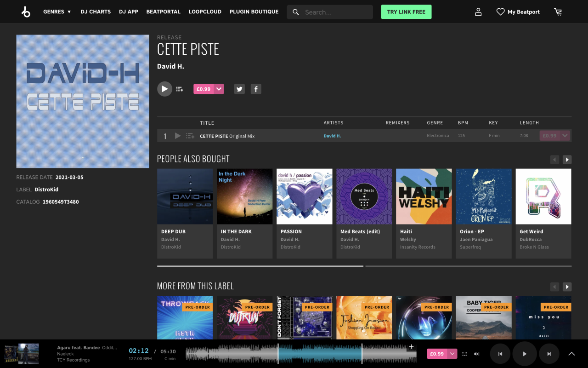
Task: Focus the search input field
Action: click(335, 12)
